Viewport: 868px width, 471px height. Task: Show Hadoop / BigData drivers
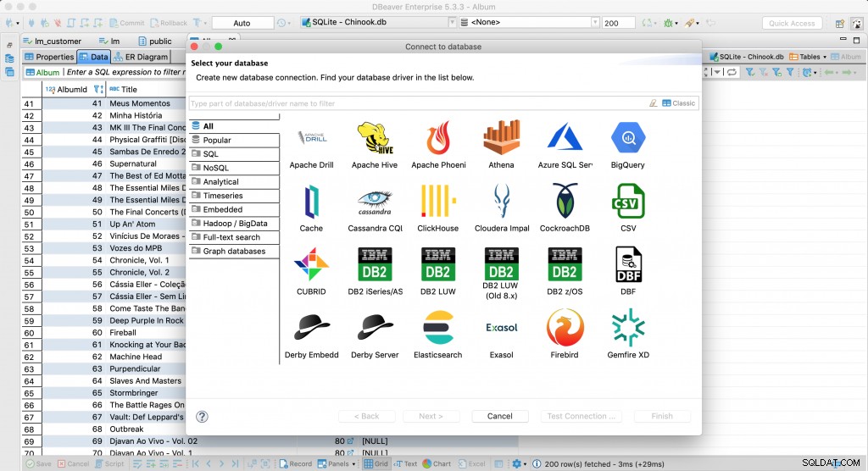[x=234, y=223]
